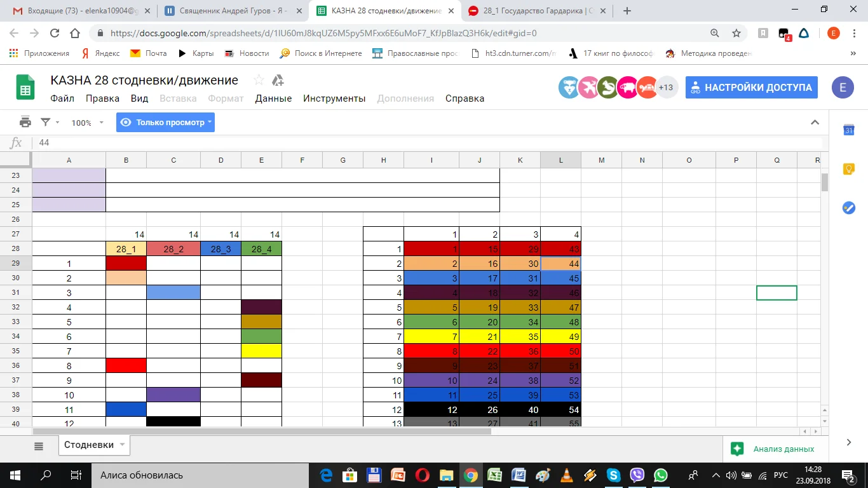Go to the browser home page
The width and height of the screenshot is (868, 488).
[x=75, y=33]
